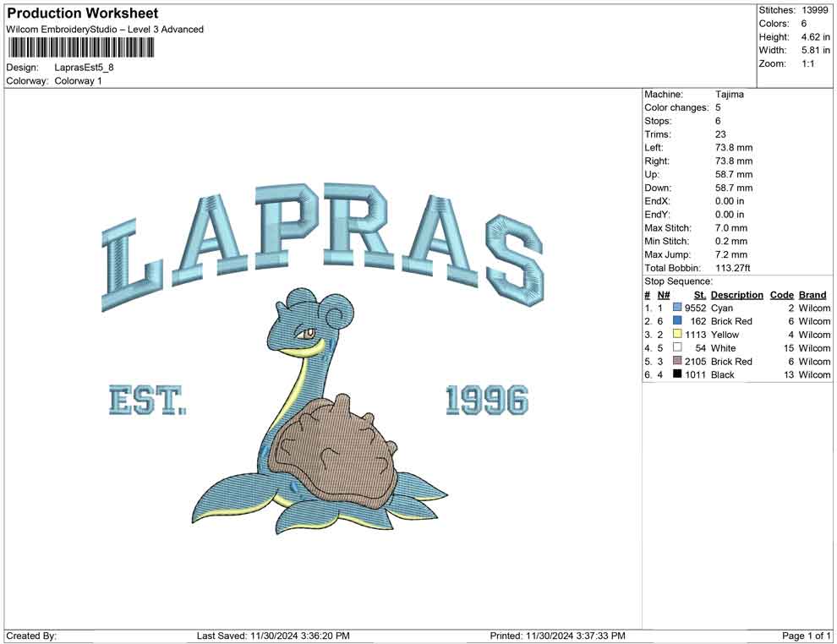
Task: Click the 1996 embroidered text
Action: (487, 400)
